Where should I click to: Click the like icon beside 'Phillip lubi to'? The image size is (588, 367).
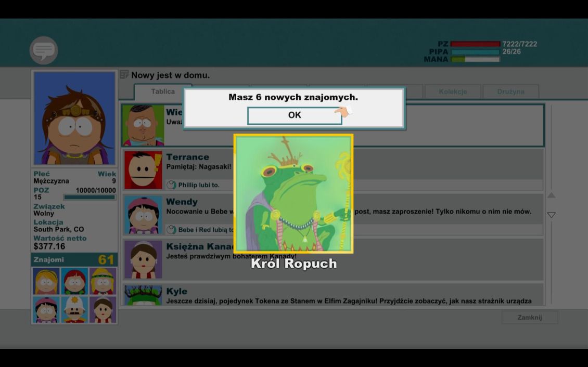(x=171, y=185)
